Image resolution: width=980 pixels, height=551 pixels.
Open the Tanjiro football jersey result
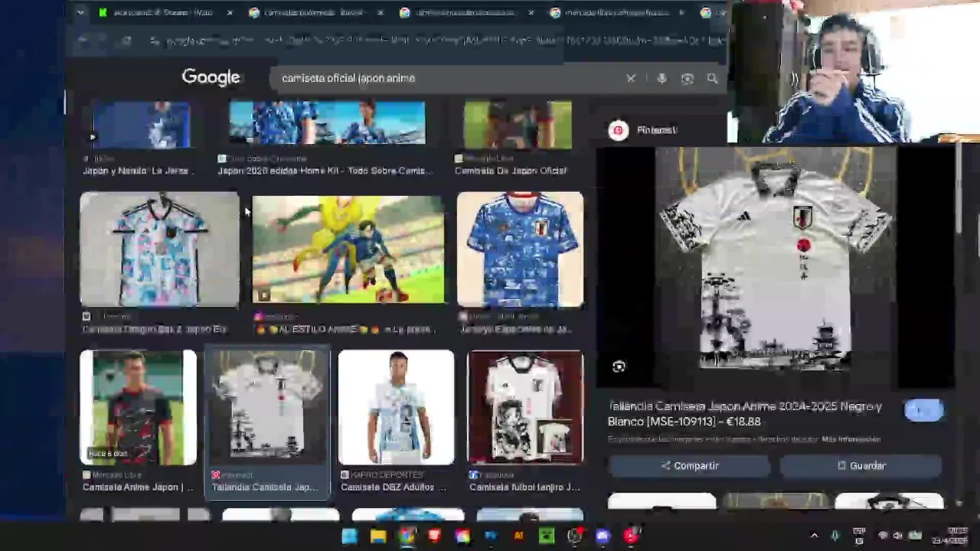click(525, 407)
